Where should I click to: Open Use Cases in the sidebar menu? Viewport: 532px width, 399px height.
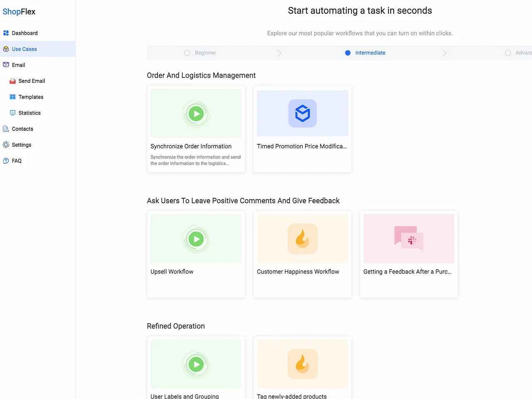click(25, 49)
